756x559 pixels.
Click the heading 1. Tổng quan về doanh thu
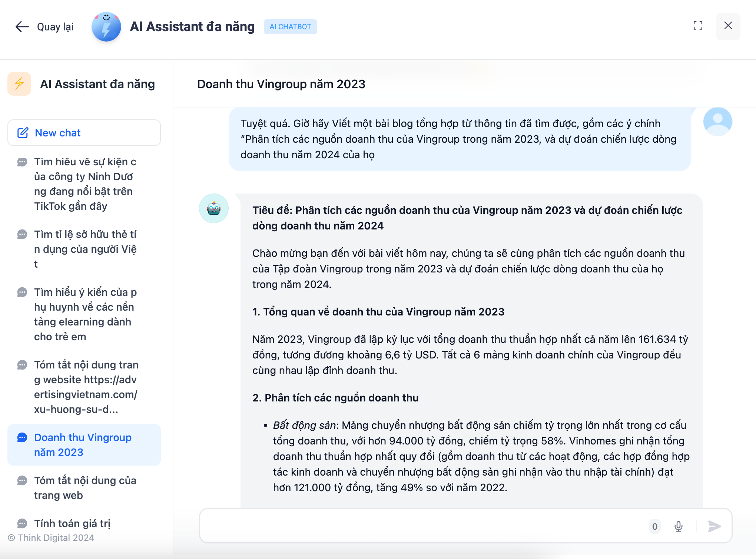(378, 312)
